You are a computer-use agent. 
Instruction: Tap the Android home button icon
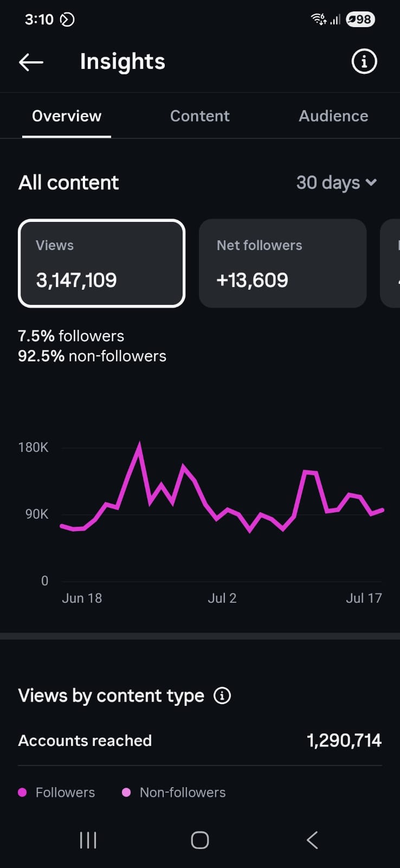[200, 840]
